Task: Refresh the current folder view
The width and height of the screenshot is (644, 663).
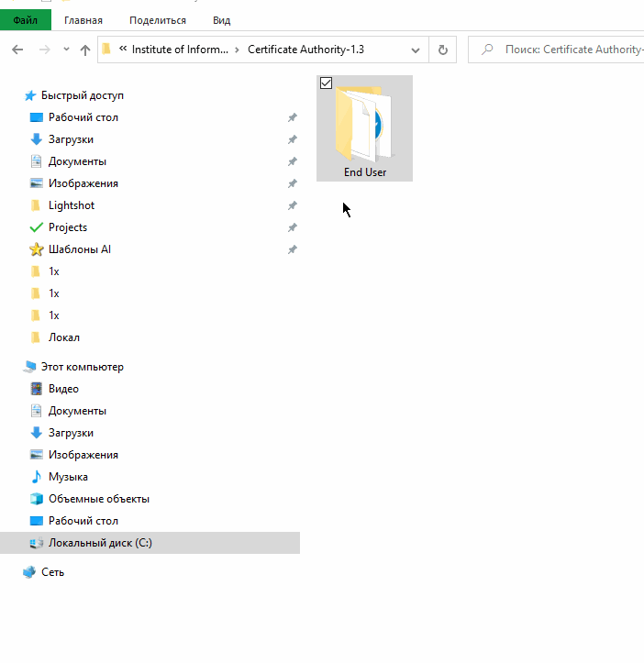Action: [x=443, y=50]
